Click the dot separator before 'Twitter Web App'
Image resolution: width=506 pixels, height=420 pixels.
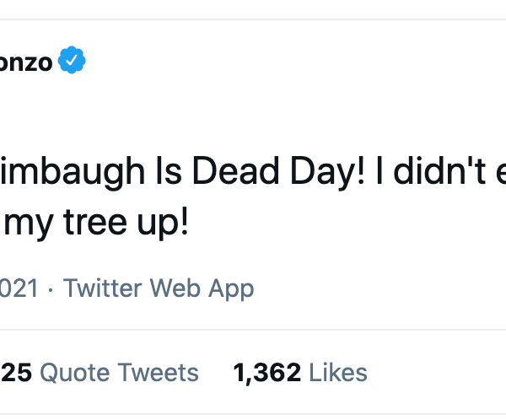[x=51, y=288]
